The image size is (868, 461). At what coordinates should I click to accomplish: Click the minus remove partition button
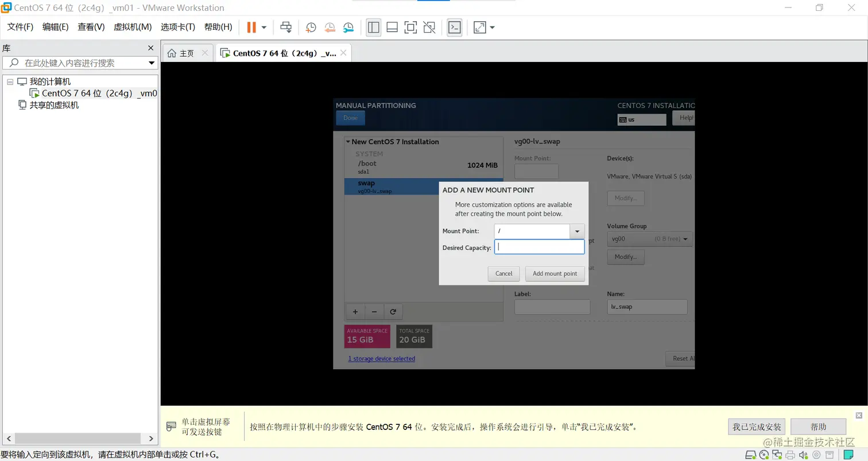(374, 312)
